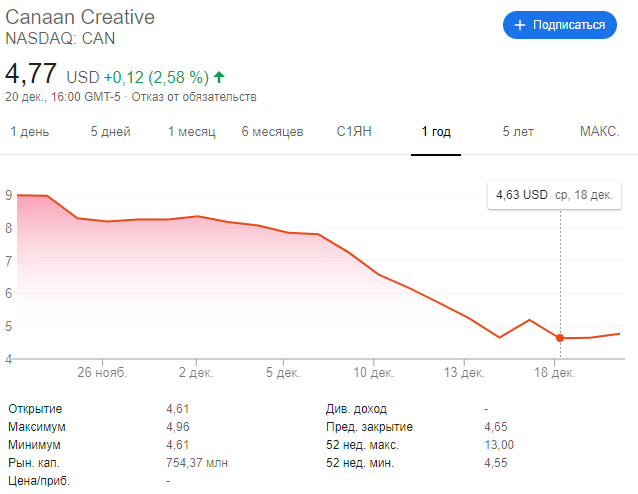This screenshot has width=638, height=494.
Task: Show the 1 месяц chart range
Action: click(x=191, y=132)
